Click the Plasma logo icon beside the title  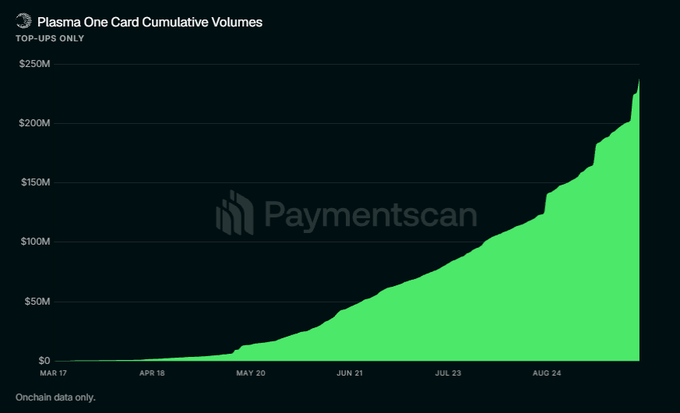tap(23, 21)
